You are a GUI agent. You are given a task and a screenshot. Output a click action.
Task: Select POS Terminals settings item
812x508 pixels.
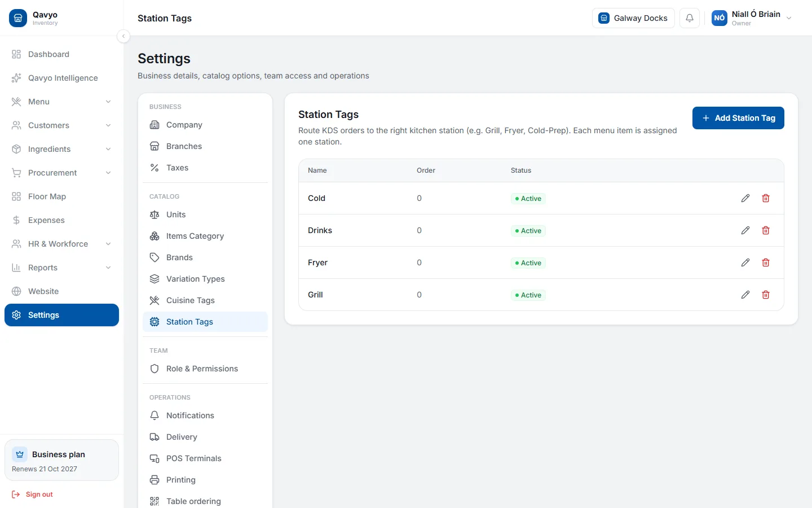click(x=205, y=458)
